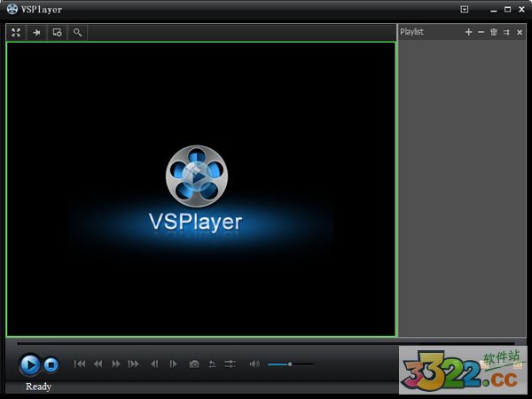The image size is (532, 399).
Task: Step forward one frame
Action: [173, 364]
